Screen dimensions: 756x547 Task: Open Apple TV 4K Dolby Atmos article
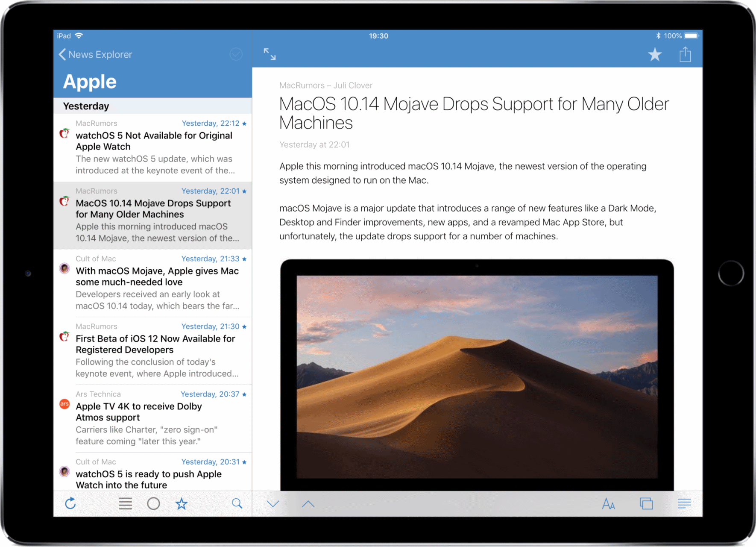(x=152, y=418)
